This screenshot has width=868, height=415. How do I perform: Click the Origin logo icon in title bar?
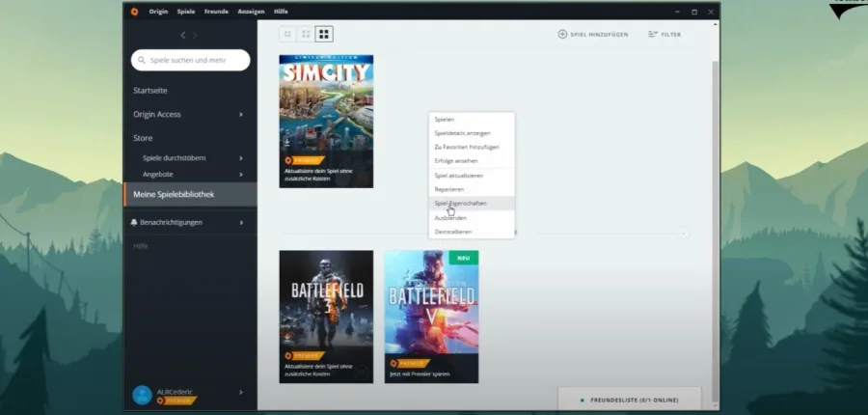point(134,11)
